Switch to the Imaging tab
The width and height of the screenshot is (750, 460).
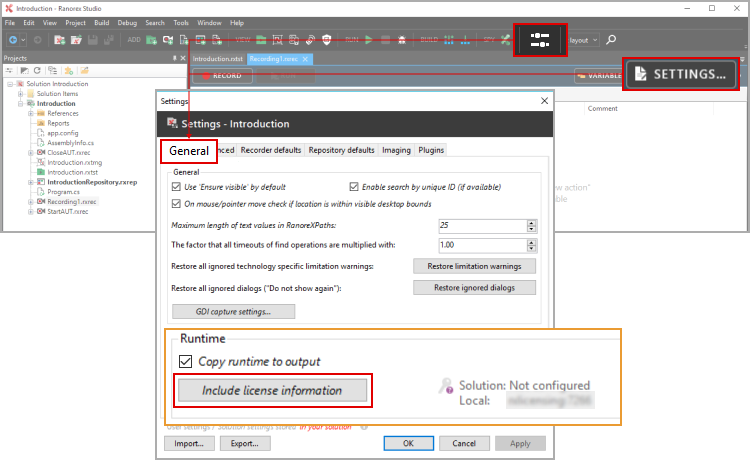(x=396, y=150)
